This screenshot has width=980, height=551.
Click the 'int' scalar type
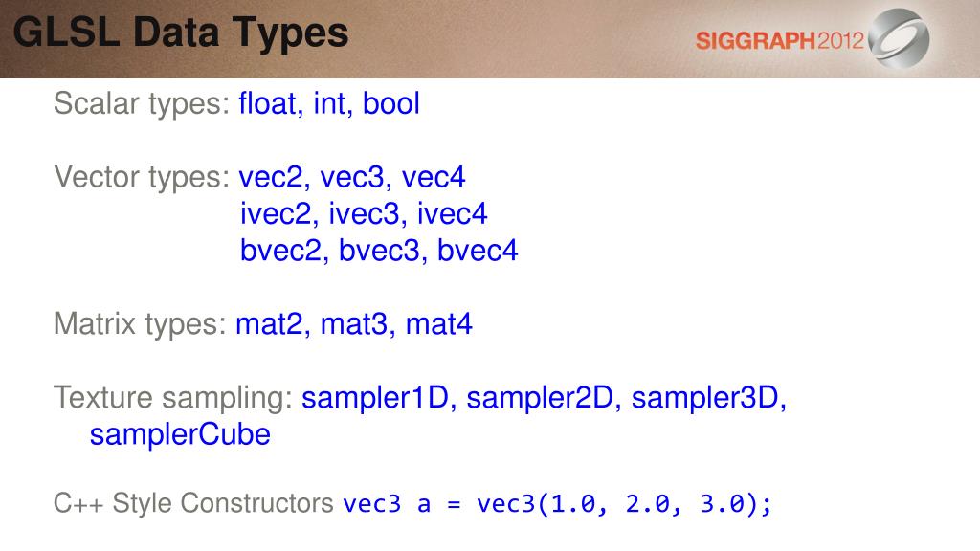tap(329, 103)
